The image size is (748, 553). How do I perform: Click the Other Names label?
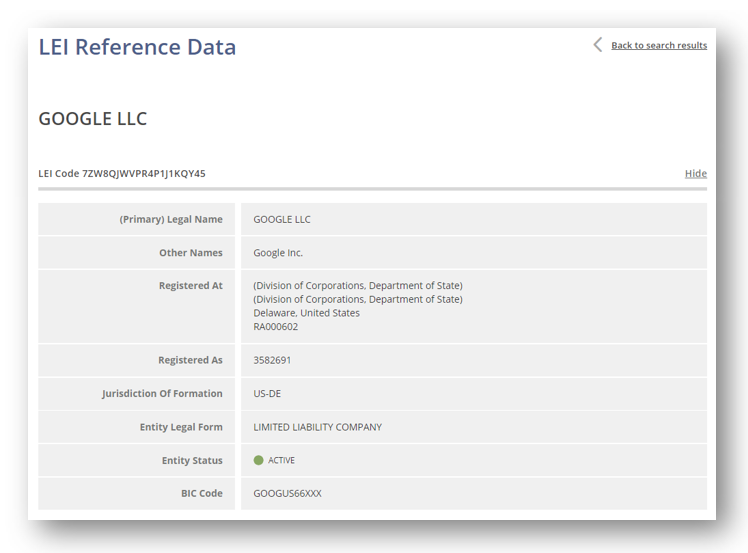pyautogui.click(x=191, y=252)
